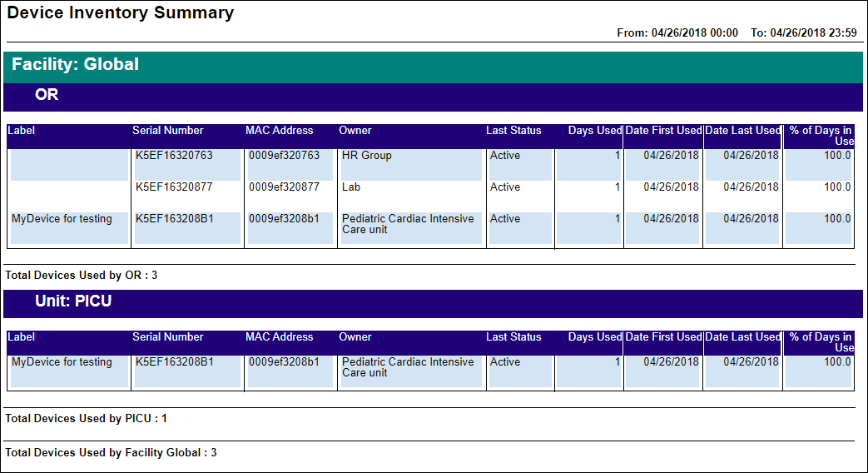Viewport: 868px width, 473px height.
Task: Click Days Used header in PICU table
Action: [595, 336]
